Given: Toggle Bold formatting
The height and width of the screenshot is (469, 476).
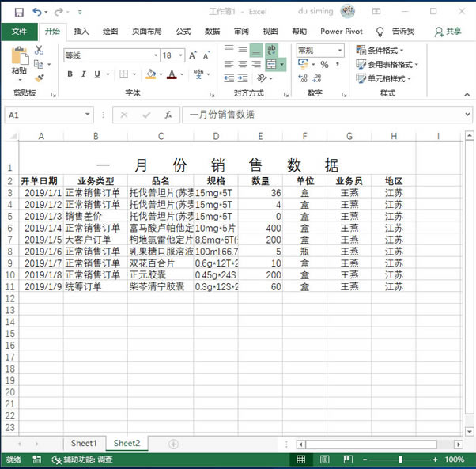Looking at the screenshot, I should pos(70,74).
